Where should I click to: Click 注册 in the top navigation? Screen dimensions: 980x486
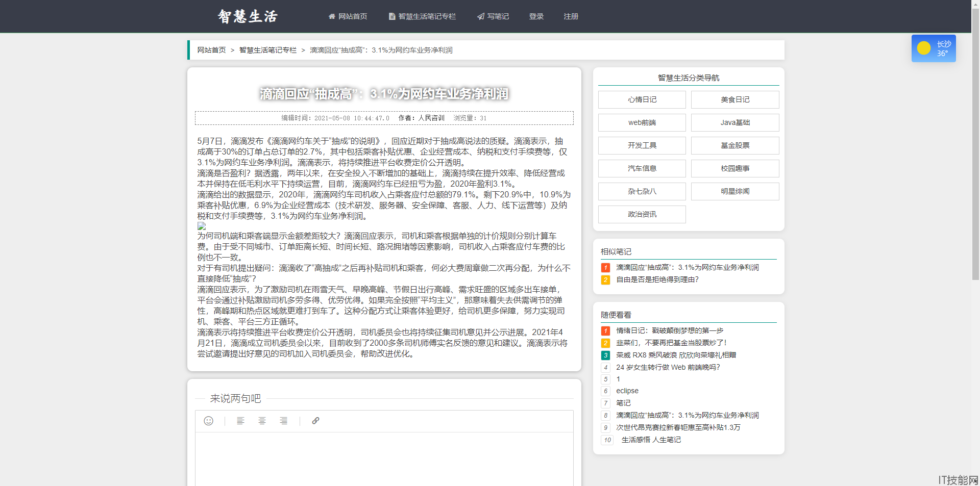coord(571,16)
